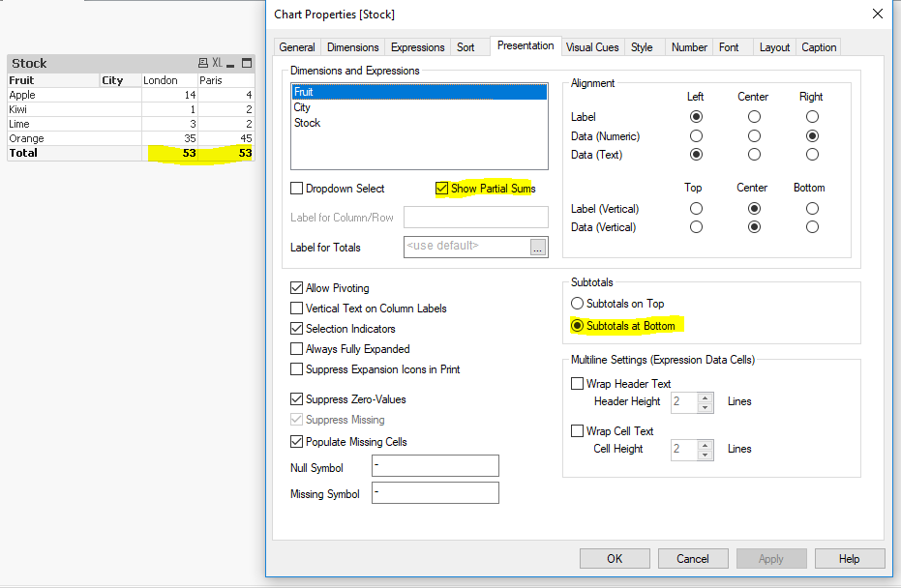Set Label (Vertical) alignment to Bottom
Image resolution: width=901 pixels, height=588 pixels.
tap(812, 209)
